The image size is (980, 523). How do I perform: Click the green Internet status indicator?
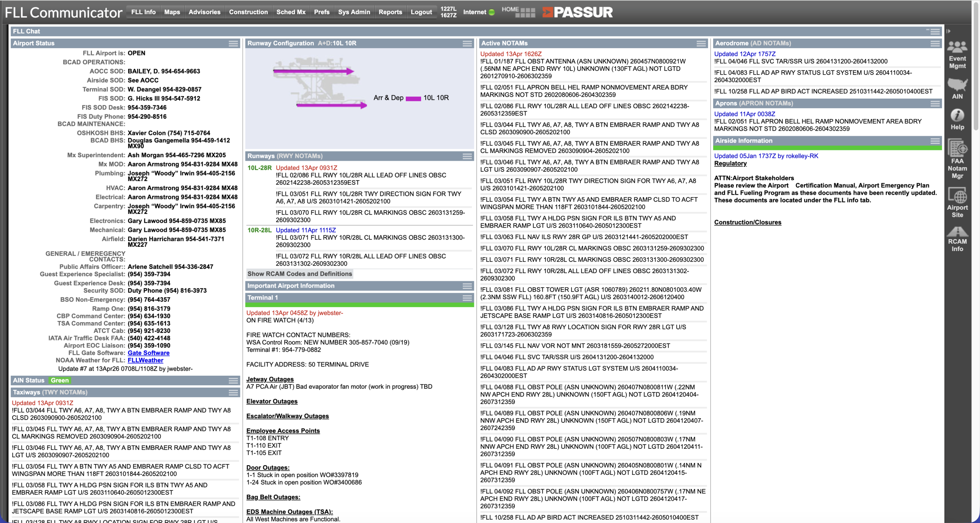coord(492,12)
